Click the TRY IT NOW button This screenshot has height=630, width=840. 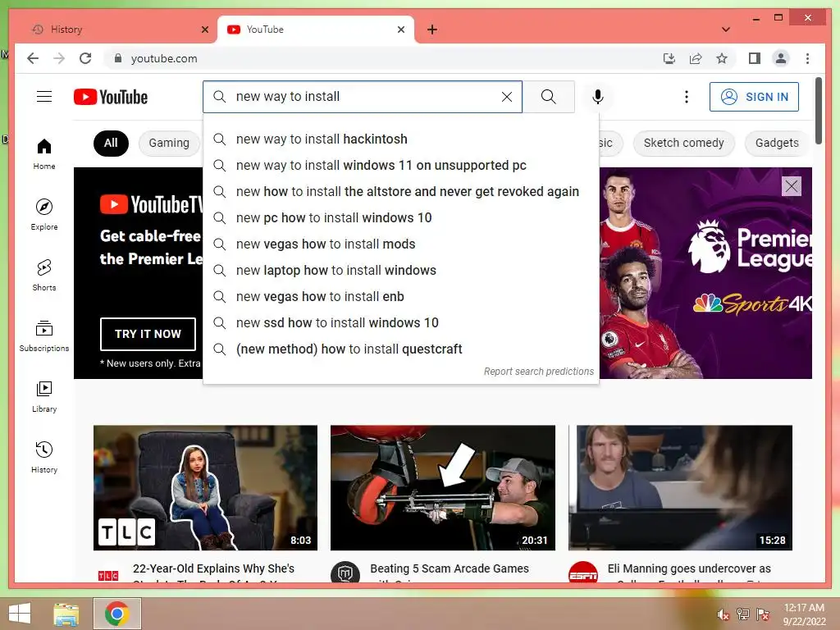click(x=148, y=334)
